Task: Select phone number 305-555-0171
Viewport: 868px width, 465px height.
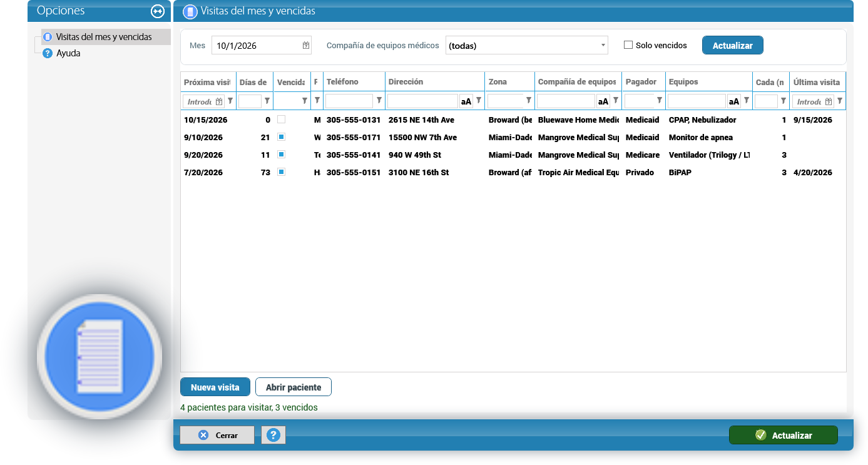Action: point(354,137)
